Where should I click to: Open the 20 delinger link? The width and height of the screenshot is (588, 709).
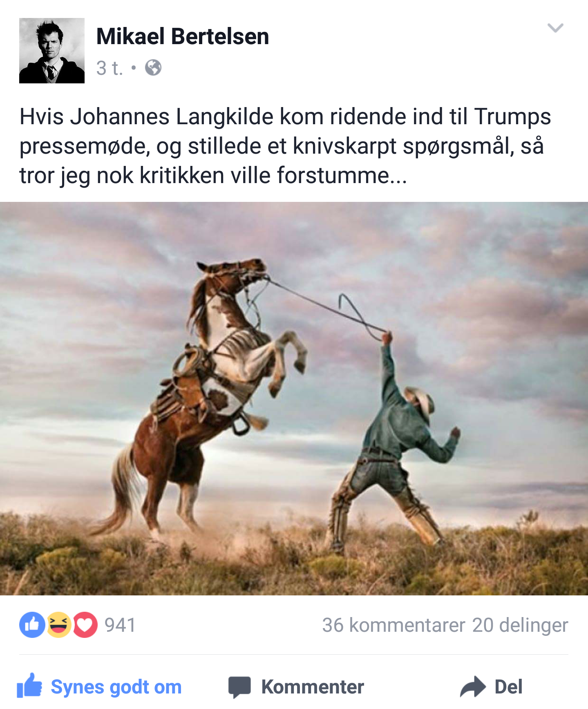[x=520, y=625]
